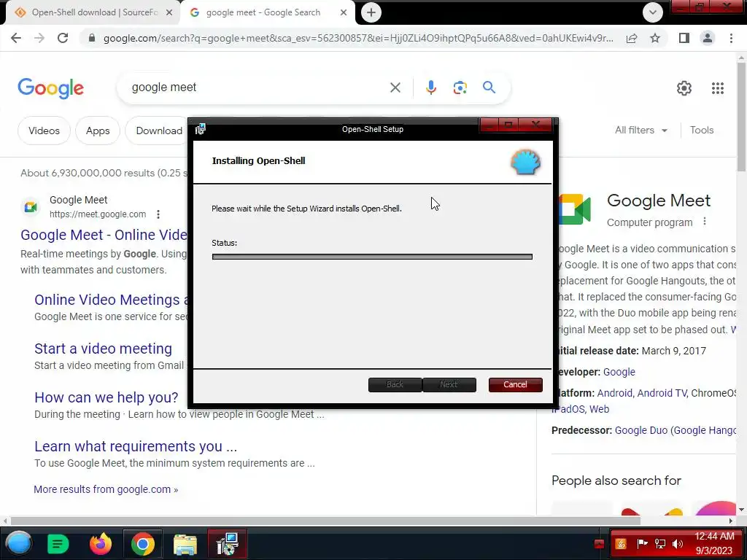Open the Action Center flag icon
The height and width of the screenshot is (560, 747).
tap(642, 544)
